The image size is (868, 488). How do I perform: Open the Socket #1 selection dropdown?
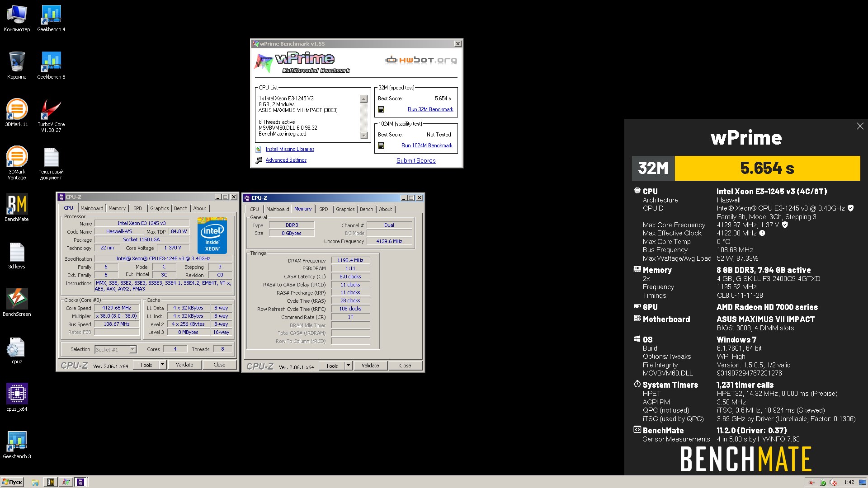[132, 349]
